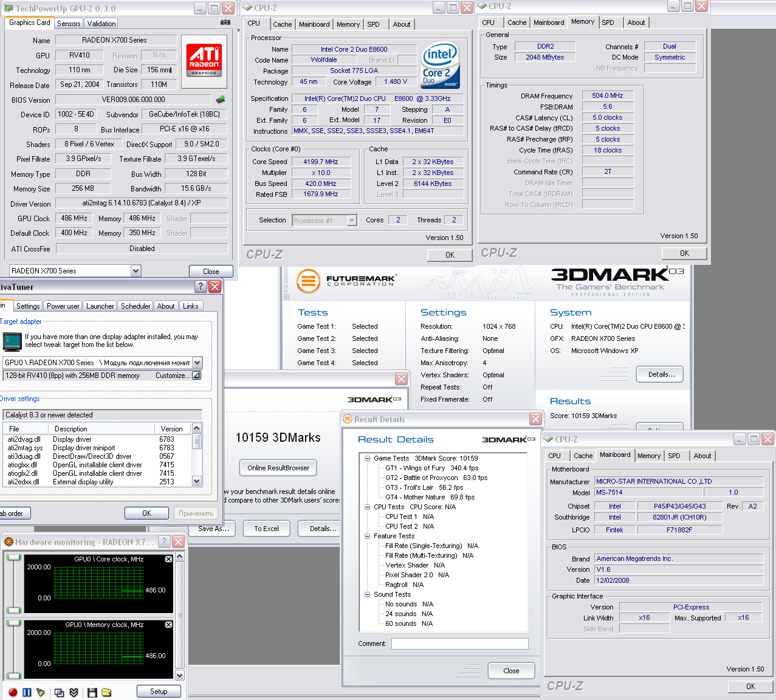Open the Processor #1 selection dropdown in CPU-Z
This screenshot has height=700, width=776.
pyautogui.click(x=352, y=221)
